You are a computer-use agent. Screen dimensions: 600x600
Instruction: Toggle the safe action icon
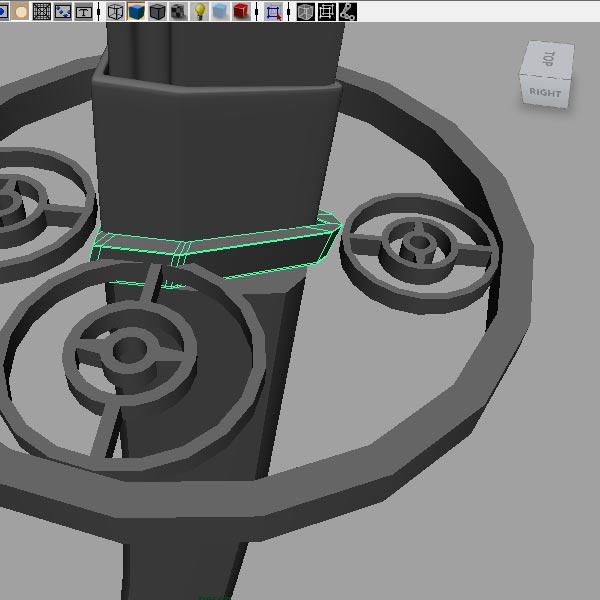pos(63,11)
